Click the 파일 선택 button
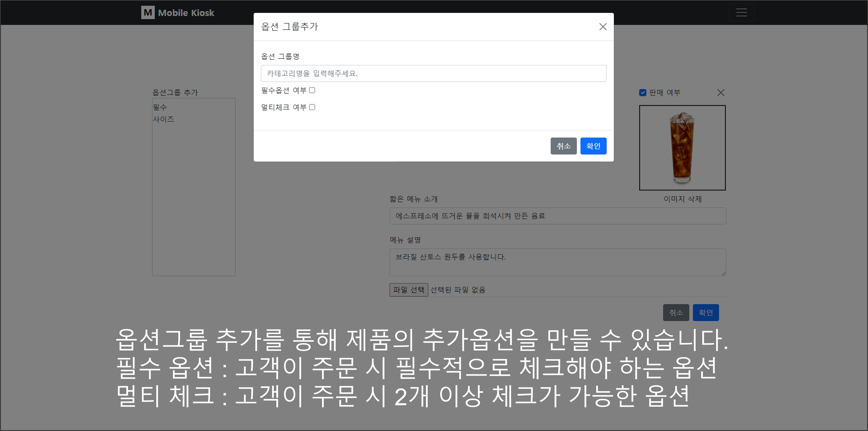This screenshot has height=431, width=868. (x=409, y=290)
